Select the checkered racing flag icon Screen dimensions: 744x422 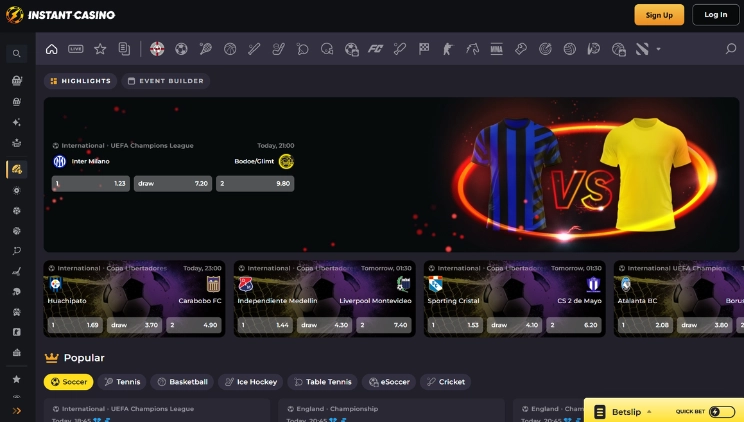coord(424,49)
